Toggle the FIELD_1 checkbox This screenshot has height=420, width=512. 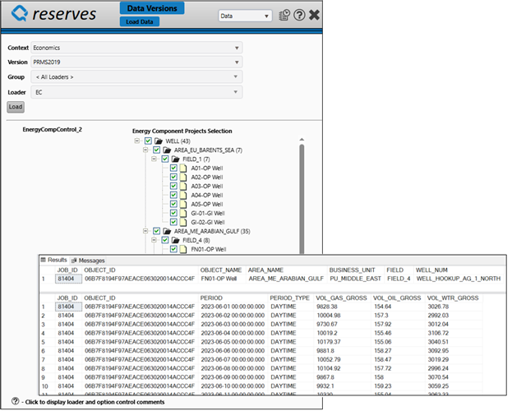coord(165,159)
